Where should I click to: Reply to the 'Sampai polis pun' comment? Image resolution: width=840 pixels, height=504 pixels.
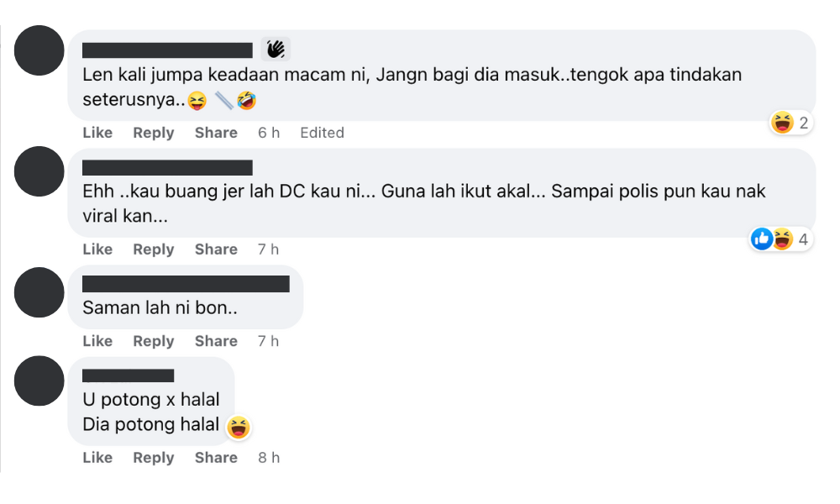[153, 249]
